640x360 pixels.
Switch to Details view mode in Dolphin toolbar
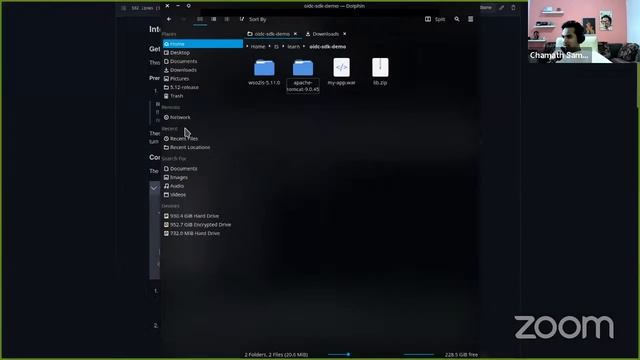tap(227, 19)
